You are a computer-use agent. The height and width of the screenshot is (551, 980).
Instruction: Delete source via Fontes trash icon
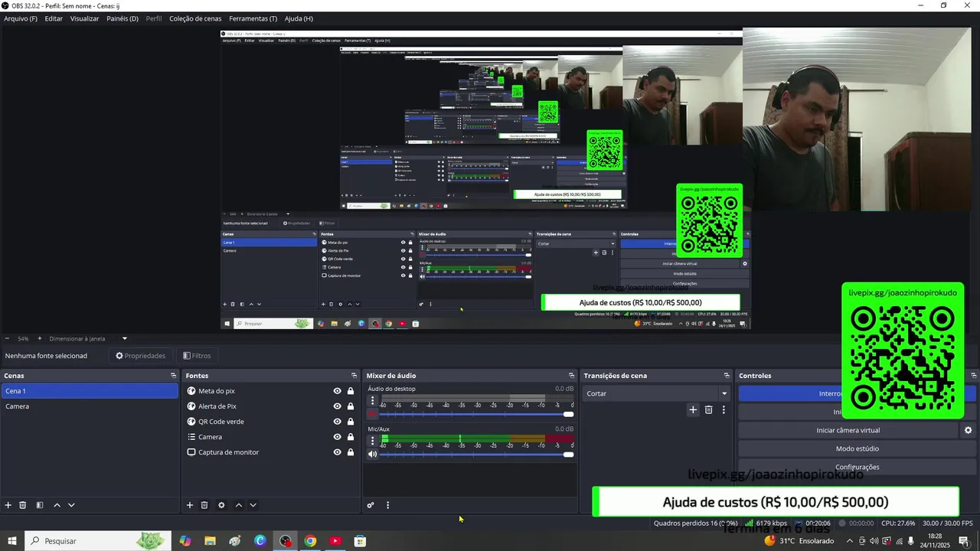click(204, 505)
